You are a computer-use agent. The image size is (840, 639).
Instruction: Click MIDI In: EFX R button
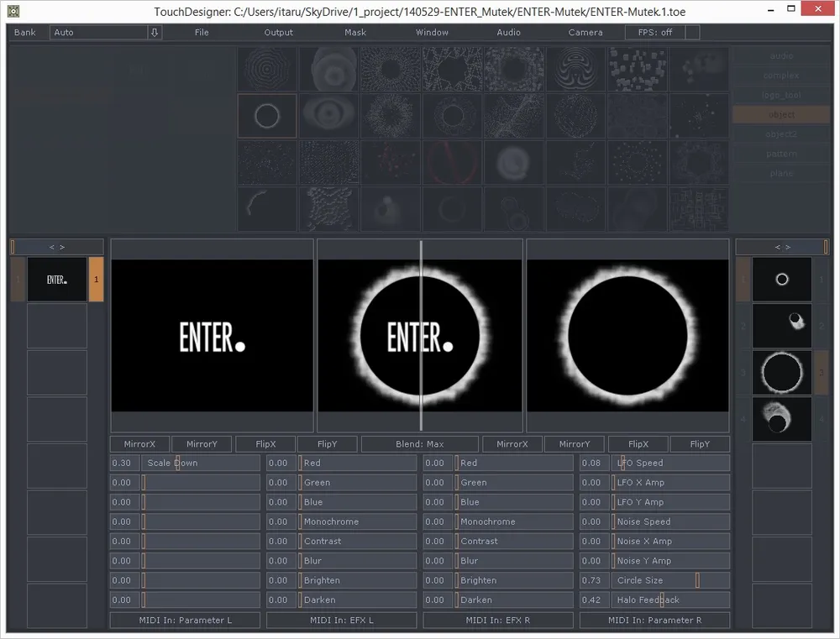coord(497,621)
